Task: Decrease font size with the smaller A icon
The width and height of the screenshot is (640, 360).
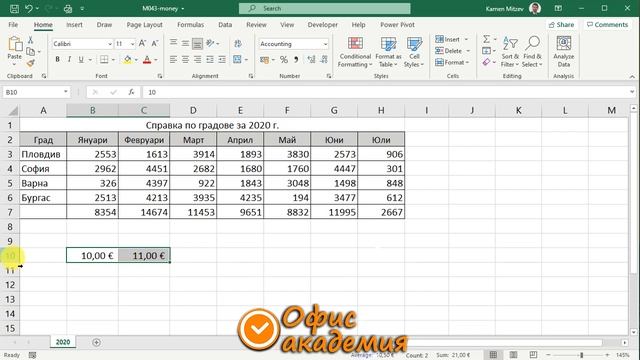Action: click(155, 43)
